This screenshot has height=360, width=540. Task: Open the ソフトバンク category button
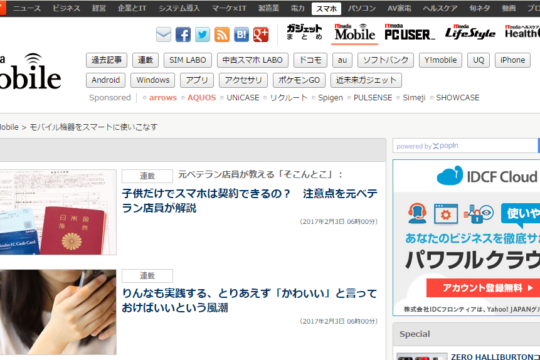(386, 60)
